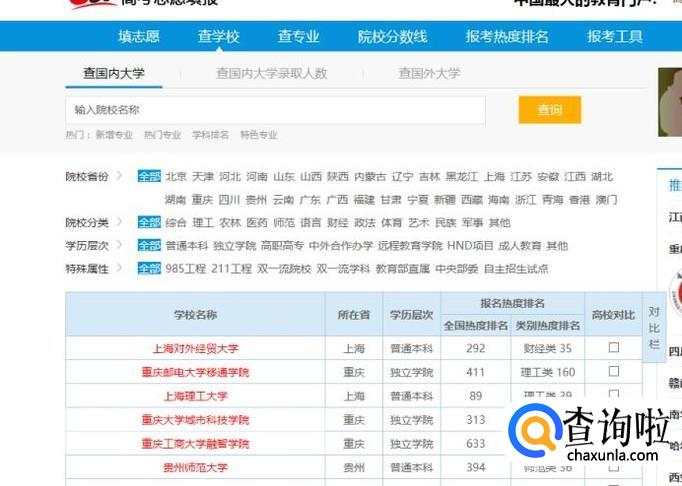Open the 查专业 navigation tab
This screenshot has height=486, width=682.
[x=298, y=37]
